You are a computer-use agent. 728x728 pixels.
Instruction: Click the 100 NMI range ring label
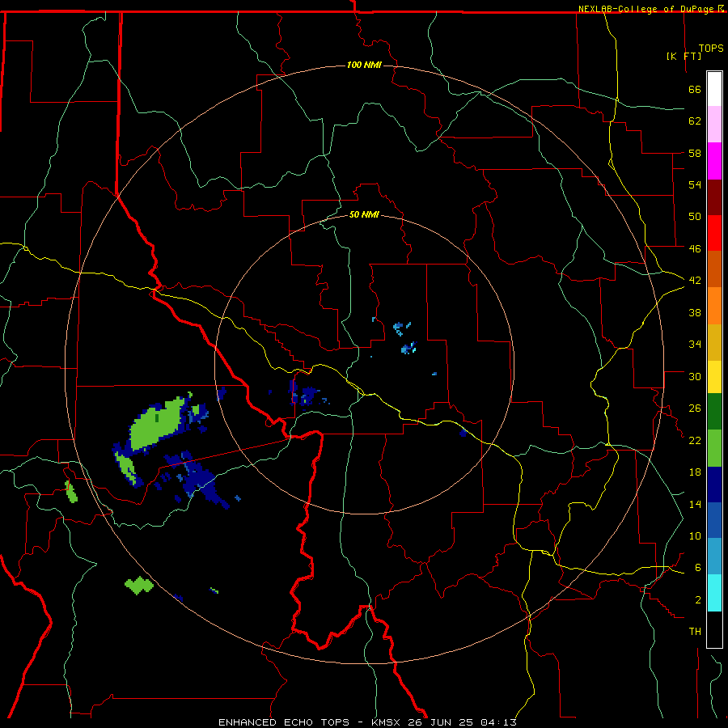pyautogui.click(x=364, y=65)
